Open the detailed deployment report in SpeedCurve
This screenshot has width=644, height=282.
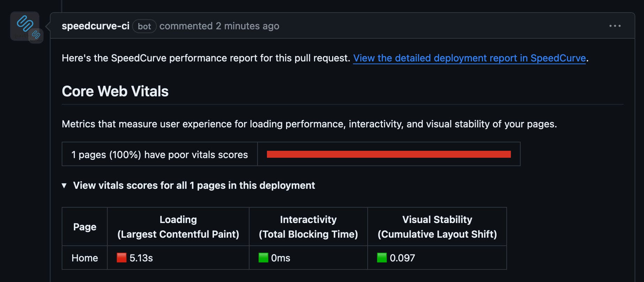pyautogui.click(x=469, y=58)
